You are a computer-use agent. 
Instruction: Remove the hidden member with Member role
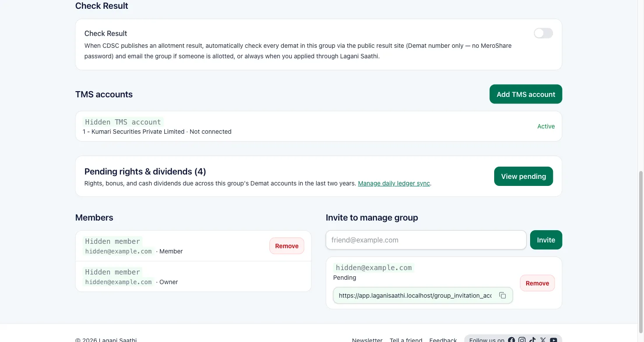[287, 246]
